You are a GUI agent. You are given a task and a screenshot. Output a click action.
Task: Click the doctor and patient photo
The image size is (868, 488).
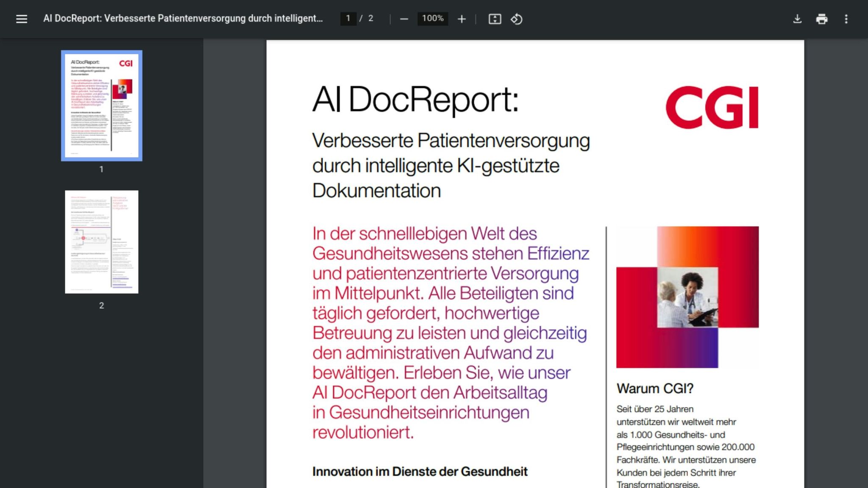click(687, 297)
